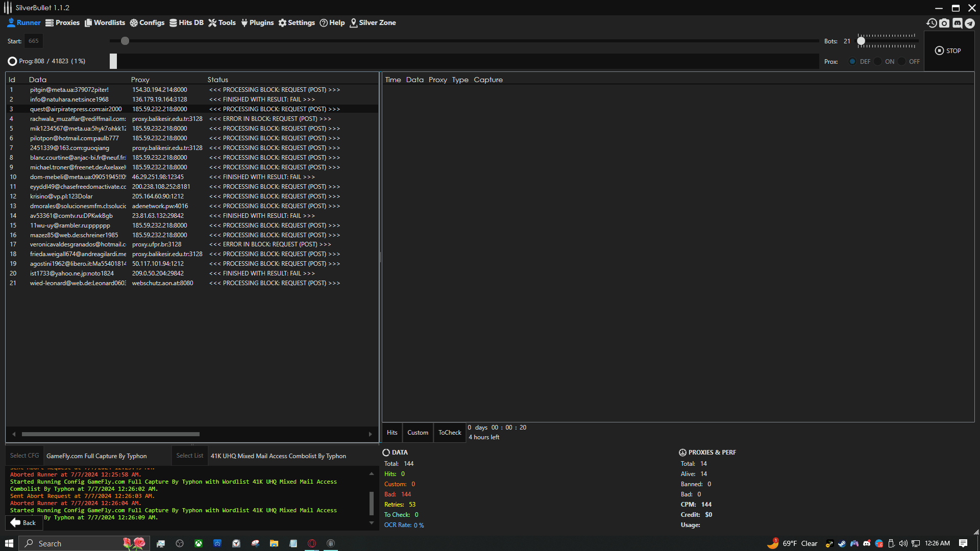The image size is (980, 551).
Task: Open the Hits DB section
Action: point(186,22)
